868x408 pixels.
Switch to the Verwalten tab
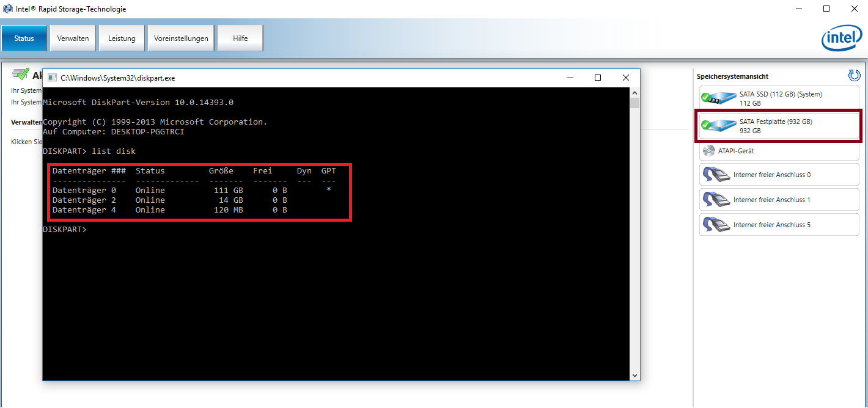pyautogui.click(x=73, y=38)
